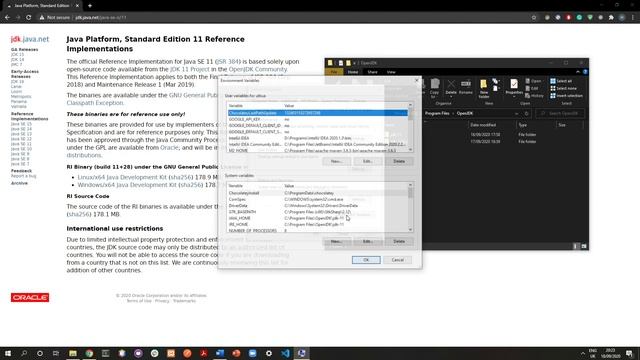Open address bar history dropdown in Explorer
Viewport: 640px width, 360px height.
[517, 113]
